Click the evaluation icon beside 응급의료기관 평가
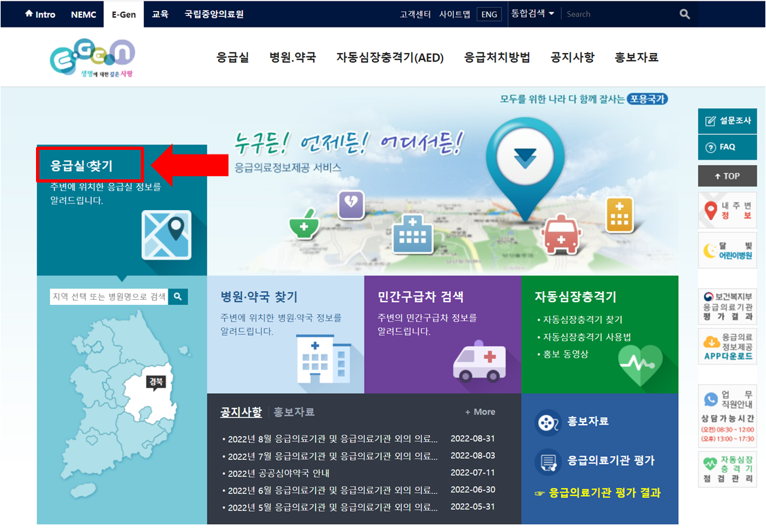This screenshot has width=766, height=532. (x=547, y=461)
